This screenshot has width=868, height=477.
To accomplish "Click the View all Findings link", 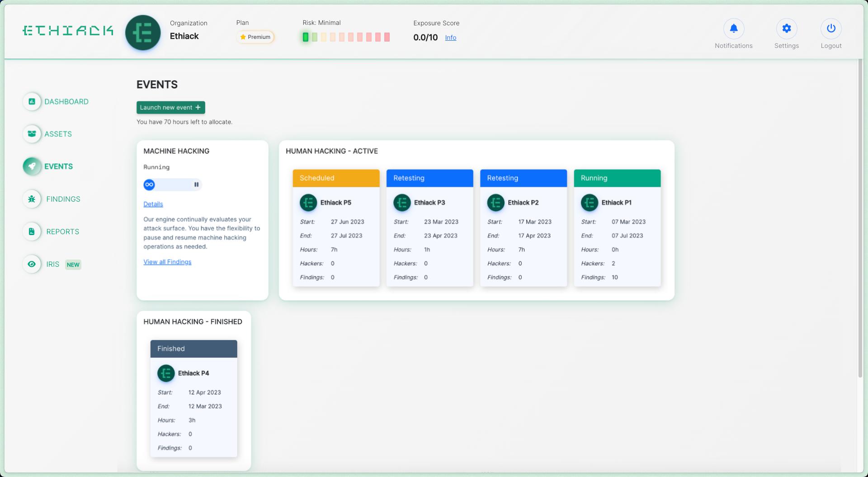I will (x=167, y=262).
